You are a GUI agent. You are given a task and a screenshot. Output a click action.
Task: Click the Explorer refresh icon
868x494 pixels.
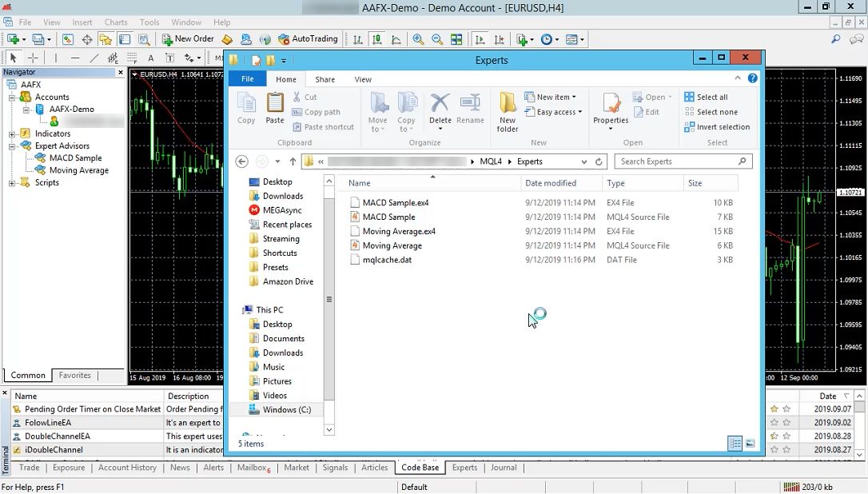click(599, 161)
